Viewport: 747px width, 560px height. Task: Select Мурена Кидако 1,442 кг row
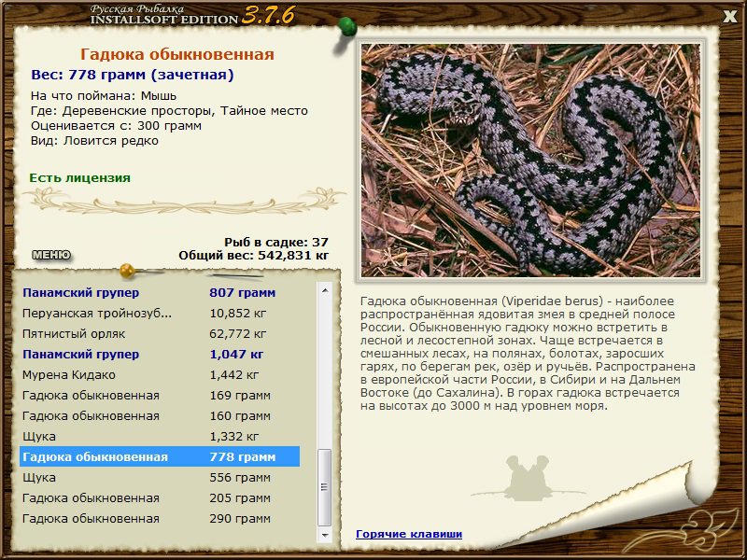(x=160, y=375)
